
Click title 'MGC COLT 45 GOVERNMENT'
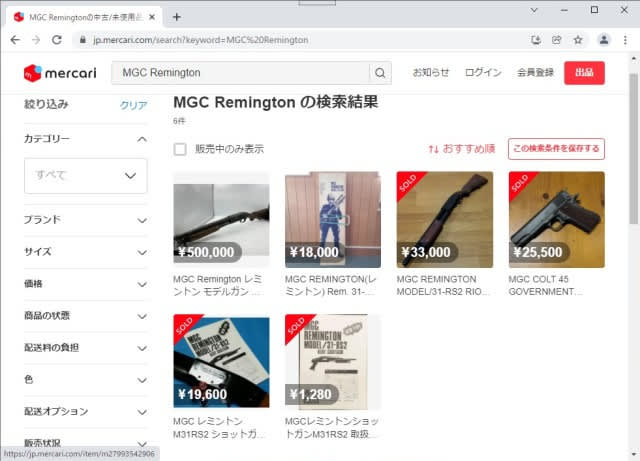click(545, 285)
